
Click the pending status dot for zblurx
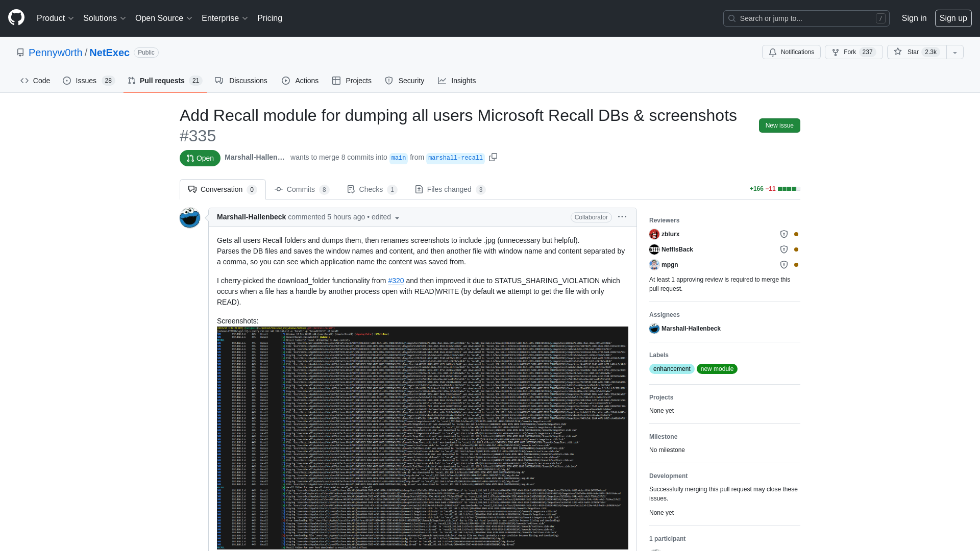tap(796, 234)
